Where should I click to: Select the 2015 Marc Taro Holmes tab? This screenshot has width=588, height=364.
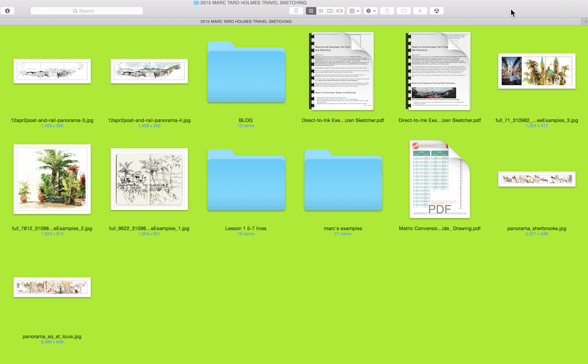pyautogui.click(x=246, y=22)
